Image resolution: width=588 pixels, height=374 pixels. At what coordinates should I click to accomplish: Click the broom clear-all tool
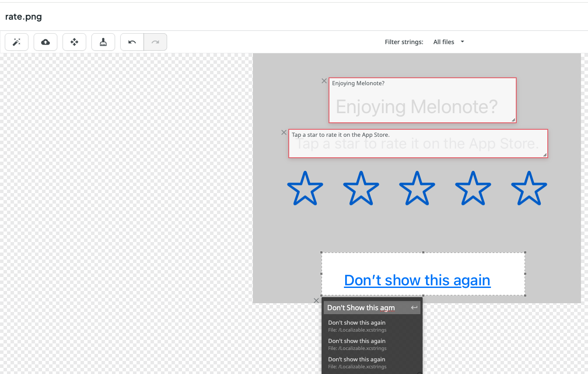coord(103,42)
